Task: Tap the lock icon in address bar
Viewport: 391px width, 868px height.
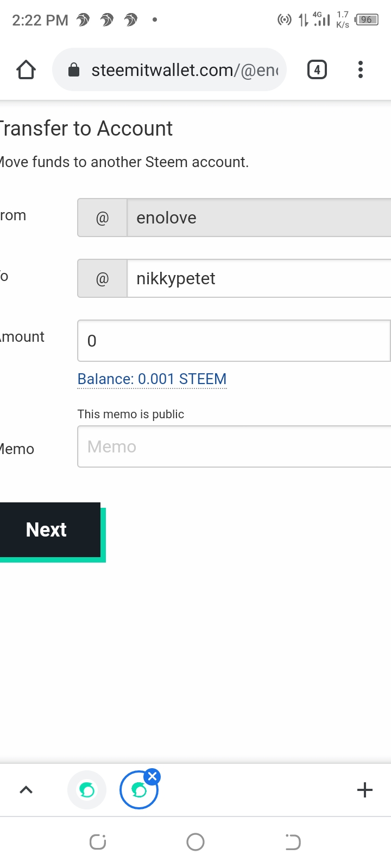Action: pyautogui.click(x=74, y=70)
